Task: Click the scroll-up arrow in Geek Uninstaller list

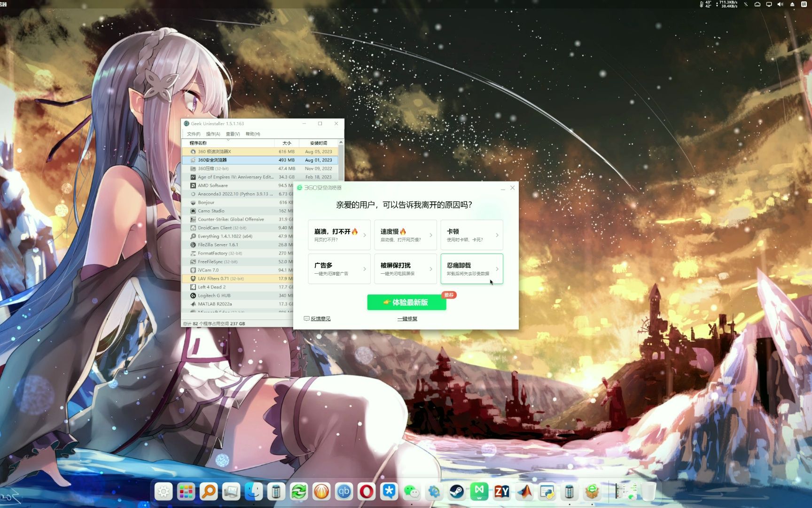Action: [341, 143]
